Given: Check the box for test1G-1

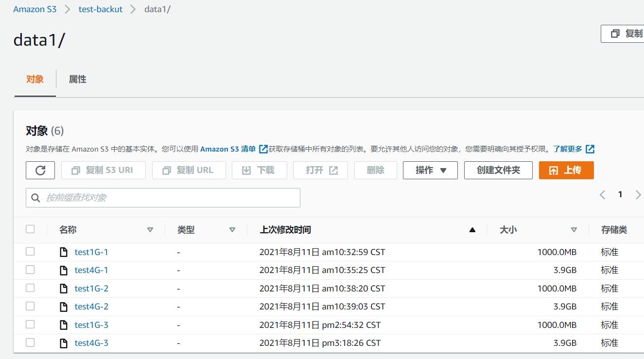Looking at the screenshot, I should click(x=30, y=251).
